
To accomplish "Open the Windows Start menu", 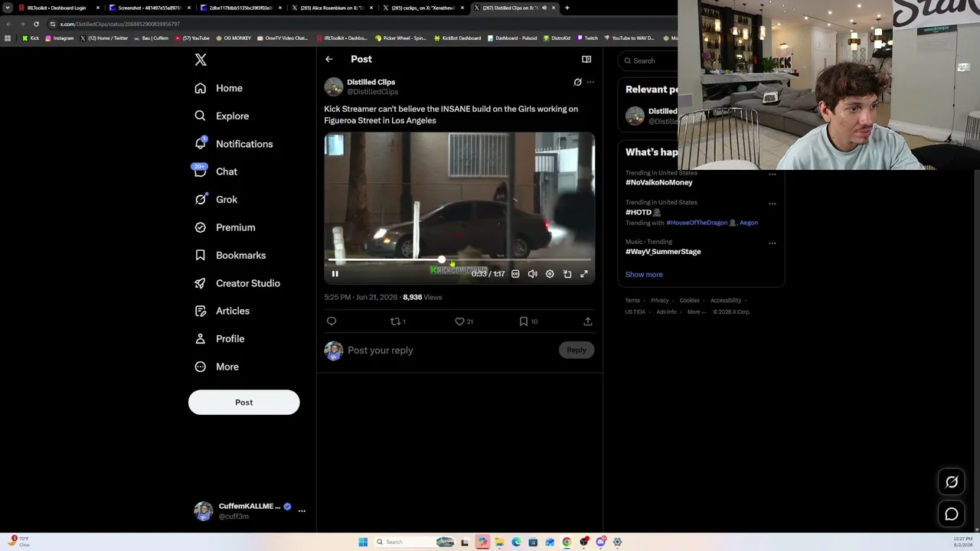I will (x=363, y=542).
